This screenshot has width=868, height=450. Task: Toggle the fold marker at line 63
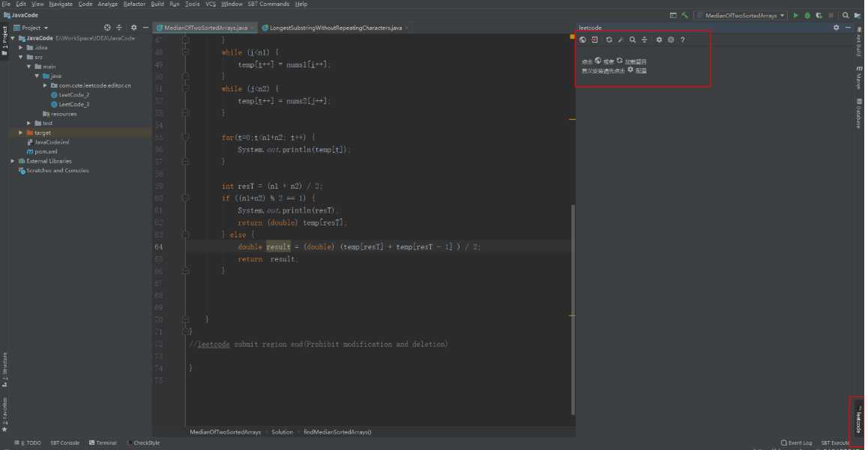[x=185, y=234]
